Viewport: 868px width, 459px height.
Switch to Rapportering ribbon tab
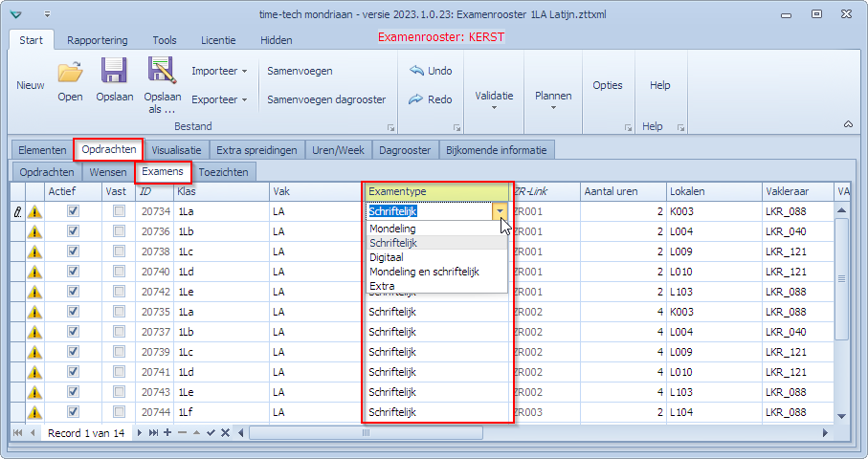pos(98,40)
